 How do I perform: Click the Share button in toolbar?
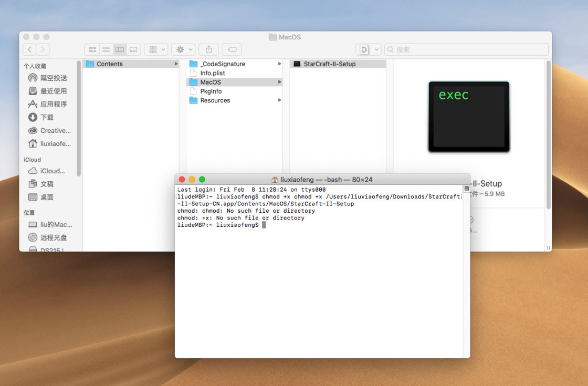(x=209, y=49)
